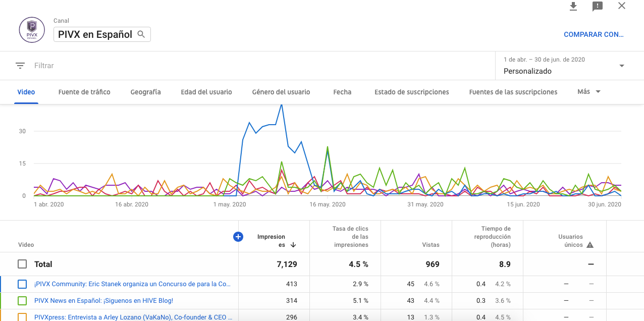Click the 15 jun. 2020 axis label
The height and width of the screenshot is (321, 644).
coord(523,204)
